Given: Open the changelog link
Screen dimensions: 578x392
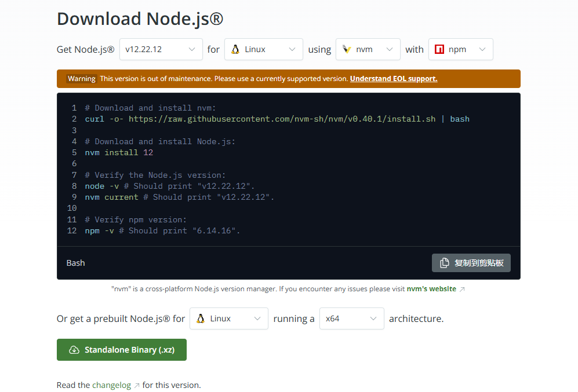Looking at the screenshot, I should click(x=111, y=385).
